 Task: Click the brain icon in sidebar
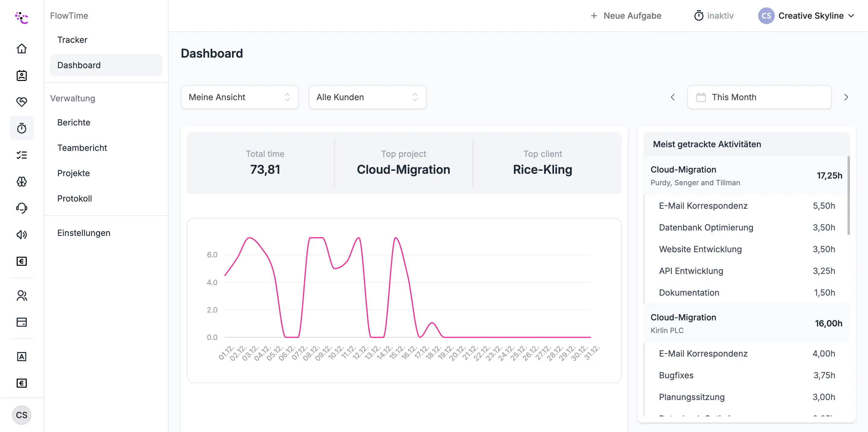click(x=22, y=181)
